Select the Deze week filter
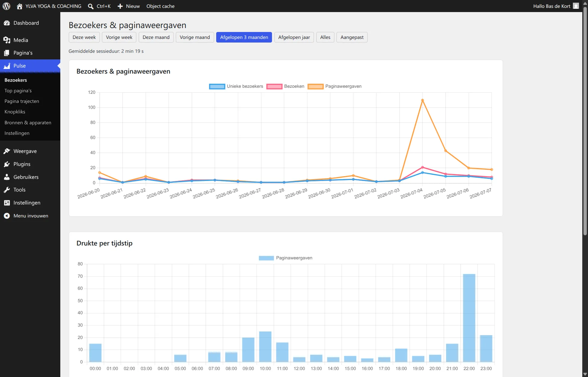Screen dimensions: 588x377 84,37
